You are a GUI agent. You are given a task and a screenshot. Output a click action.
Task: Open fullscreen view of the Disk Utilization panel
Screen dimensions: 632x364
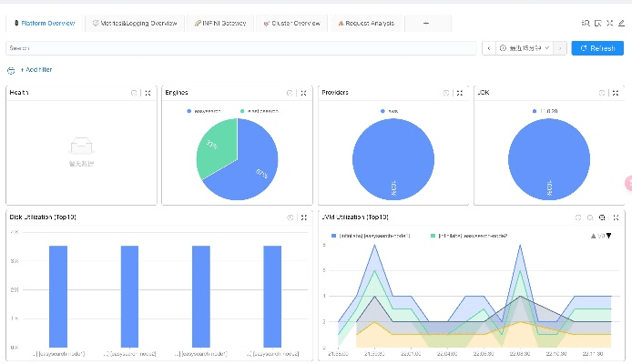[x=302, y=218]
